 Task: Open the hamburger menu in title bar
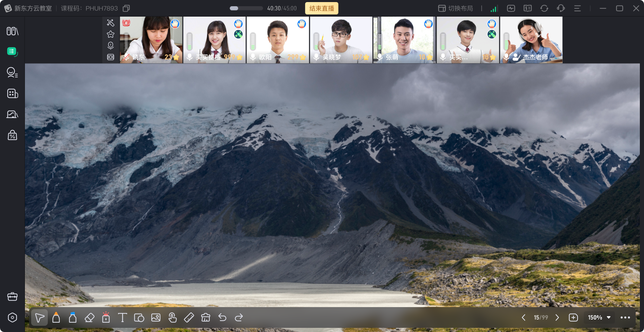pos(578,8)
